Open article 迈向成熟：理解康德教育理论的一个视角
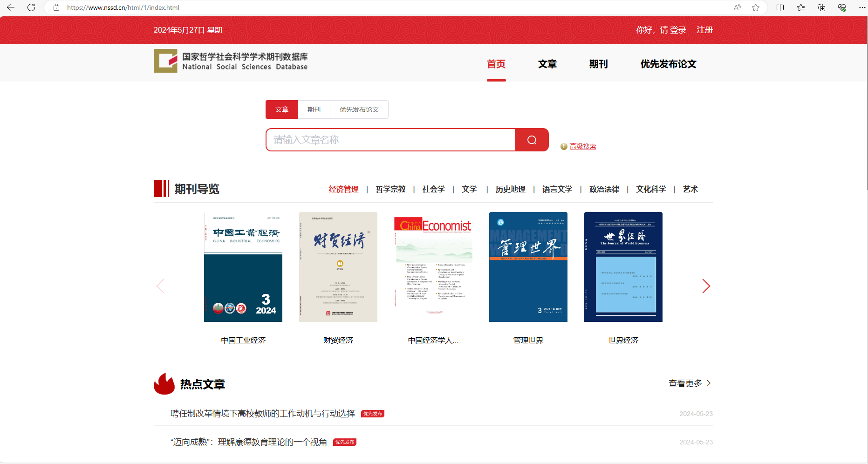 tap(249, 442)
